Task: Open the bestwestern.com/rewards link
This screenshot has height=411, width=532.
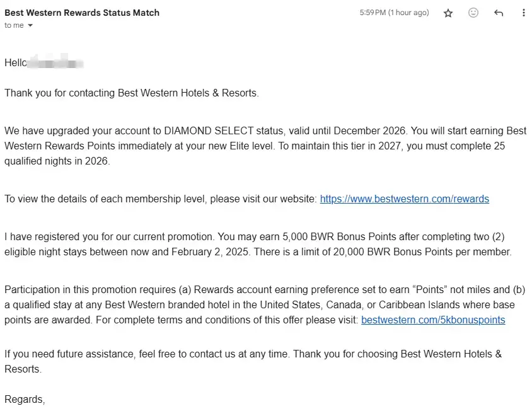Action: point(404,199)
